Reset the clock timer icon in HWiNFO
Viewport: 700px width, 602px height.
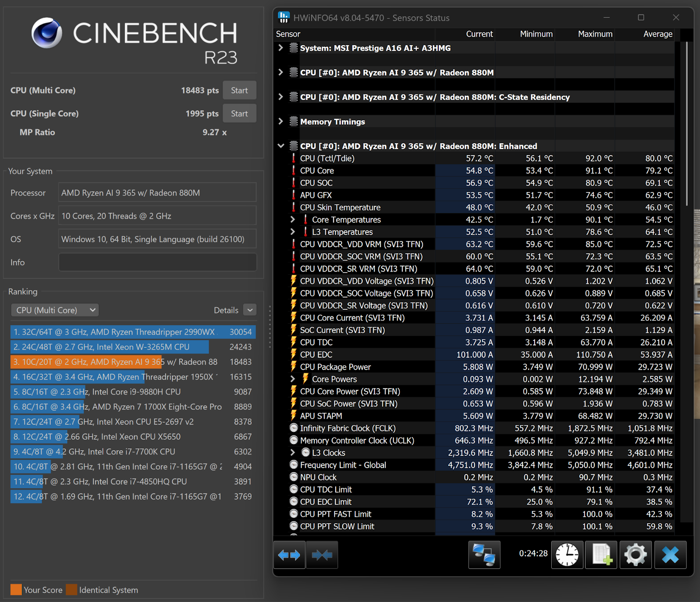tap(567, 555)
